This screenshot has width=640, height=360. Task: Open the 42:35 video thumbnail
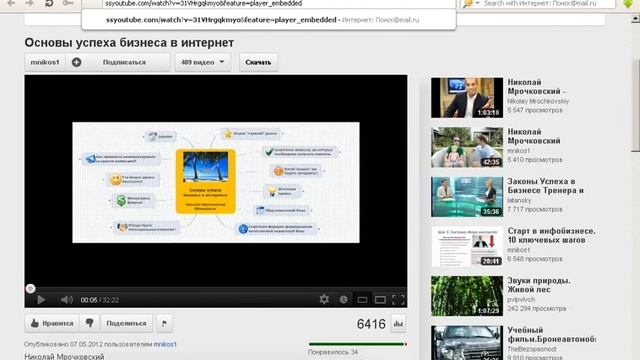(467, 147)
